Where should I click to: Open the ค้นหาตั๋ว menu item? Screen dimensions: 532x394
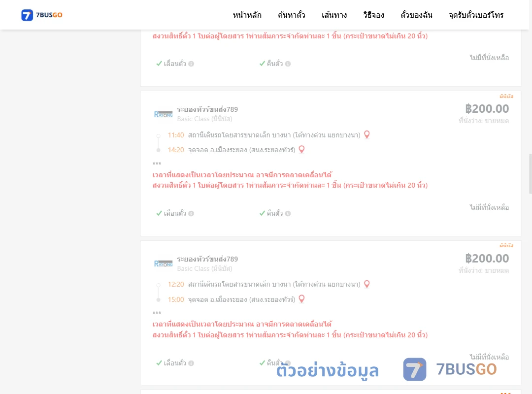[292, 15]
